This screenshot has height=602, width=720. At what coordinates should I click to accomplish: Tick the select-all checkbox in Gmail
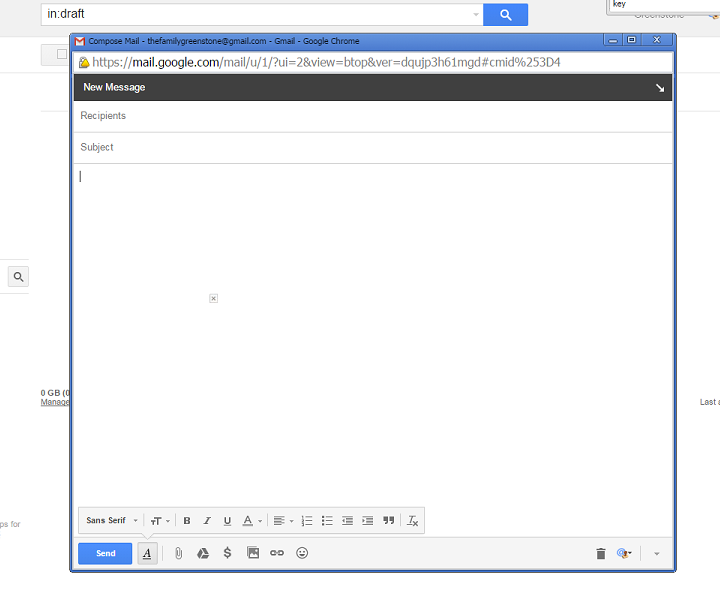(x=62, y=54)
